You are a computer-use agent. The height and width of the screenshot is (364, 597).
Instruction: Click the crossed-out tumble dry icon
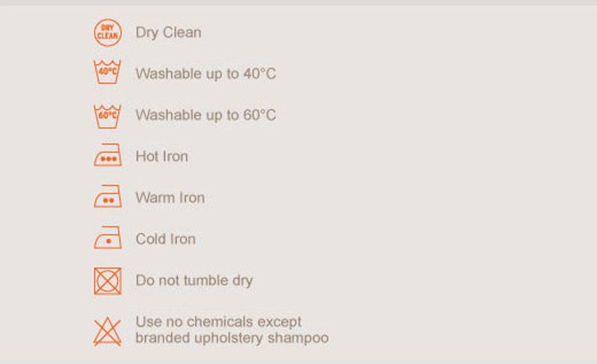click(x=108, y=281)
